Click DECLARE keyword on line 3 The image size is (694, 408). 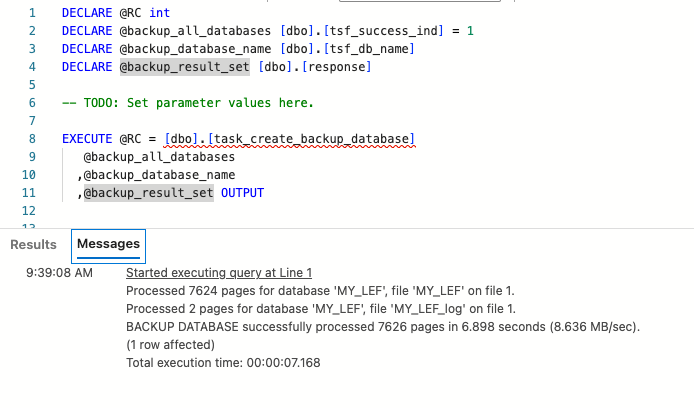coord(87,49)
